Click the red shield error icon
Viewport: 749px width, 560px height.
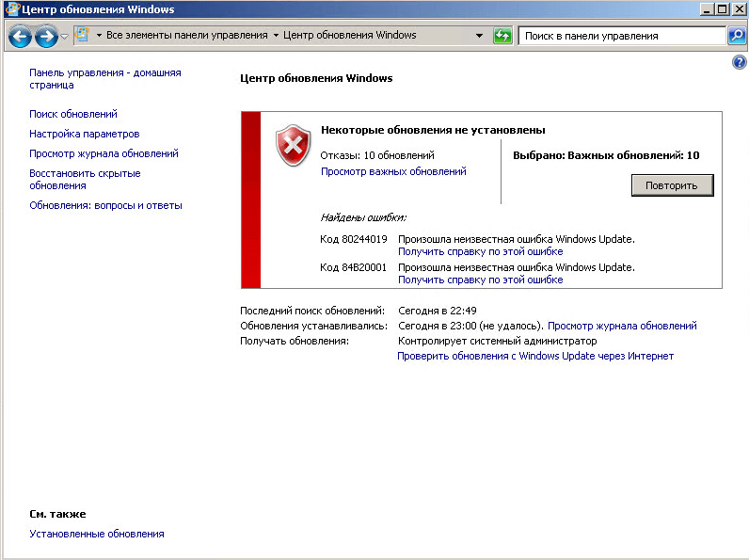coord(293,145)
